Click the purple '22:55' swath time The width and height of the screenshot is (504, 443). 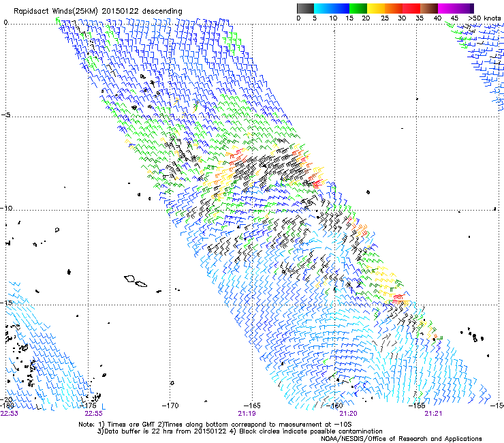tap(93, 414)
